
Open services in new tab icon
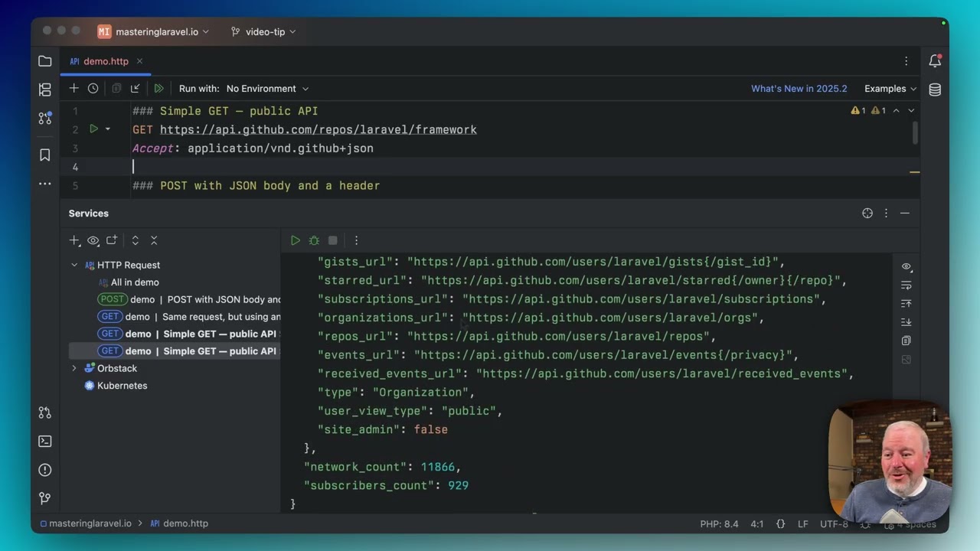pos(112,240)
